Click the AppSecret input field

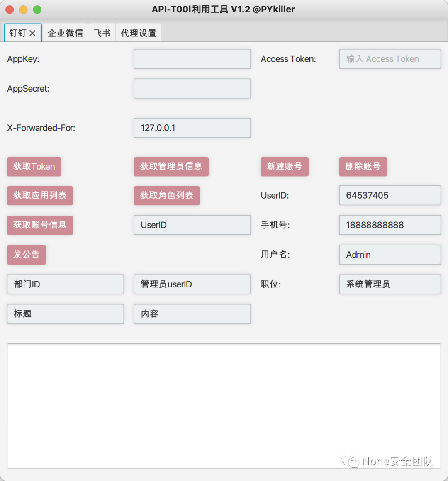point(192,89)
